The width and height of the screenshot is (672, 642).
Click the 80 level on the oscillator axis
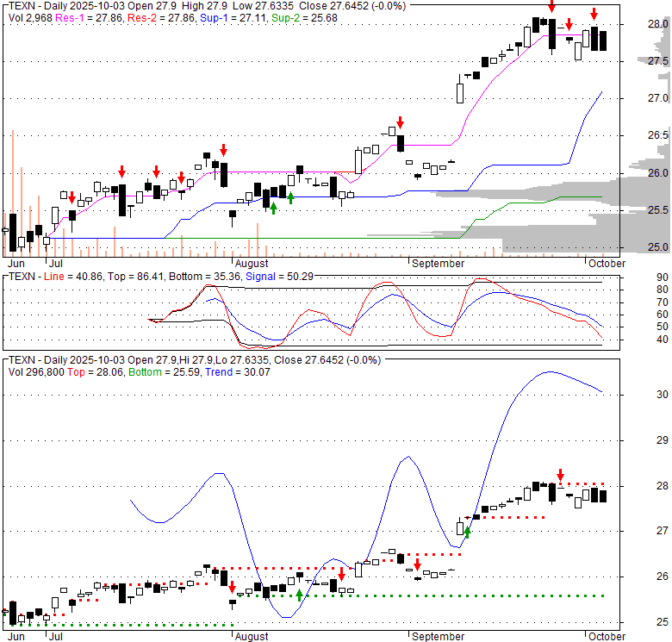pos(663,290)
